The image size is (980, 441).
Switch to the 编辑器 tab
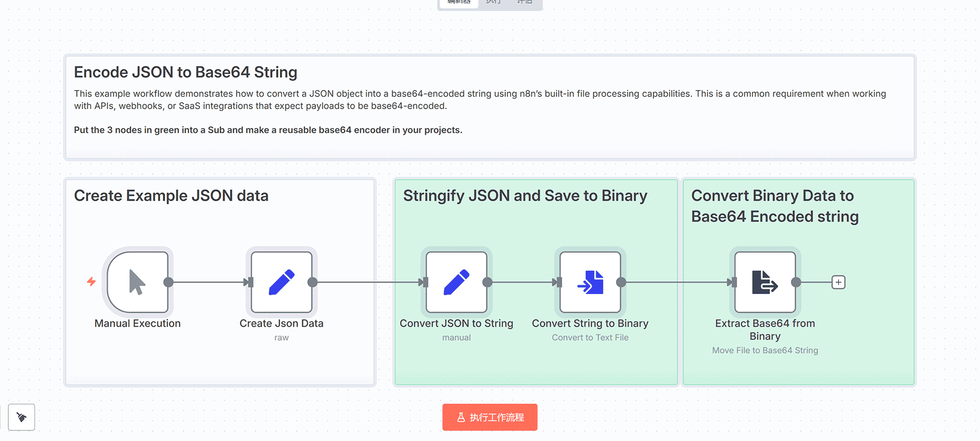[459, 2]
